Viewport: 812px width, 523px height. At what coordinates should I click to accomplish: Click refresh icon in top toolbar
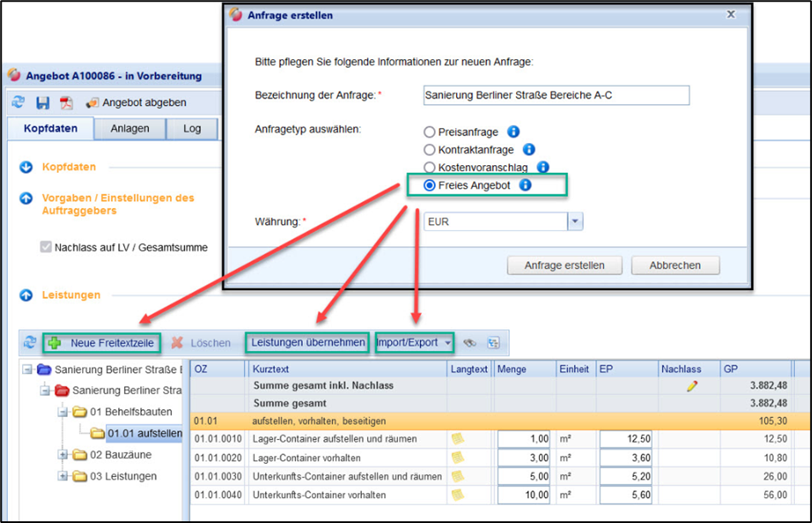pos(18,103)
